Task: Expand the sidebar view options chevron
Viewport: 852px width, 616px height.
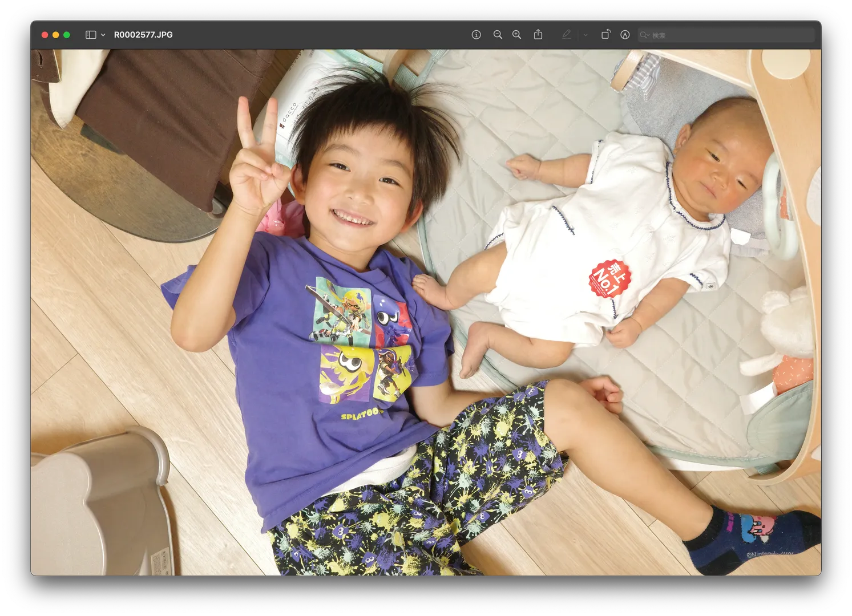Action: click(x=103, y=35)
